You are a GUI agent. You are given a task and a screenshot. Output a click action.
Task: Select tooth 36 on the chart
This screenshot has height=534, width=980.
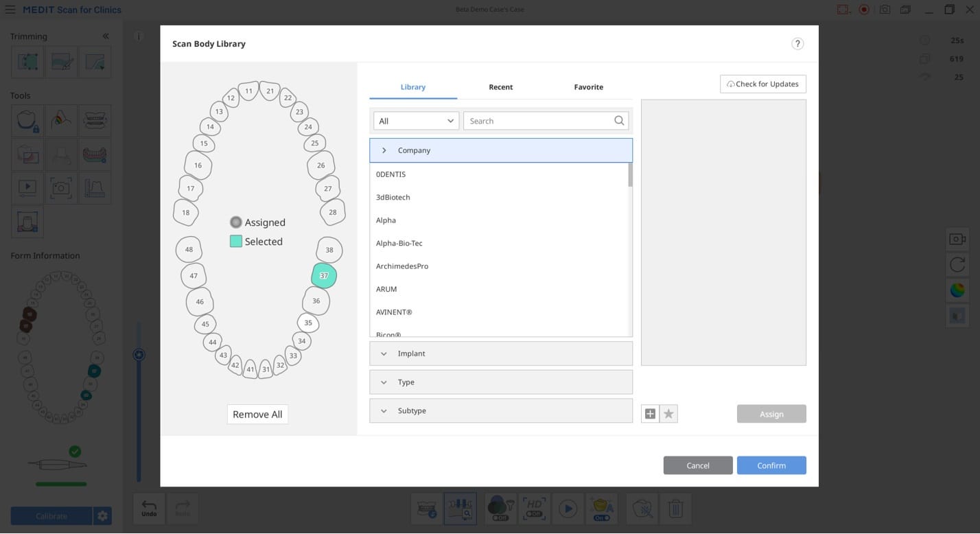click(316, 301)
